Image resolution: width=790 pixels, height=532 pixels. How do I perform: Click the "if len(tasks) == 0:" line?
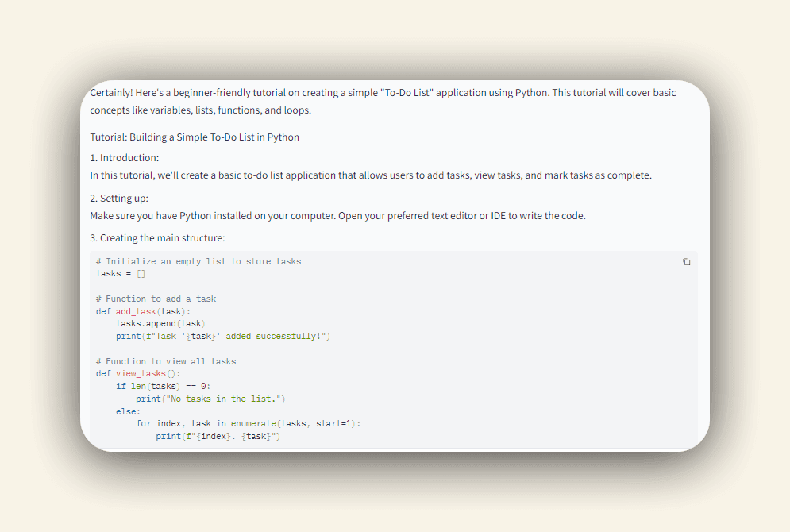[163, 387]
